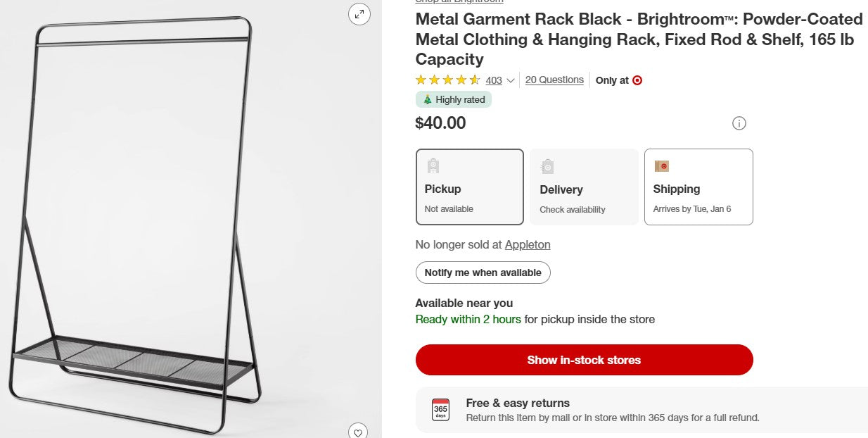The image size is (868, 438).
Task: Open the price information info icon
Action: pos(739,123)
